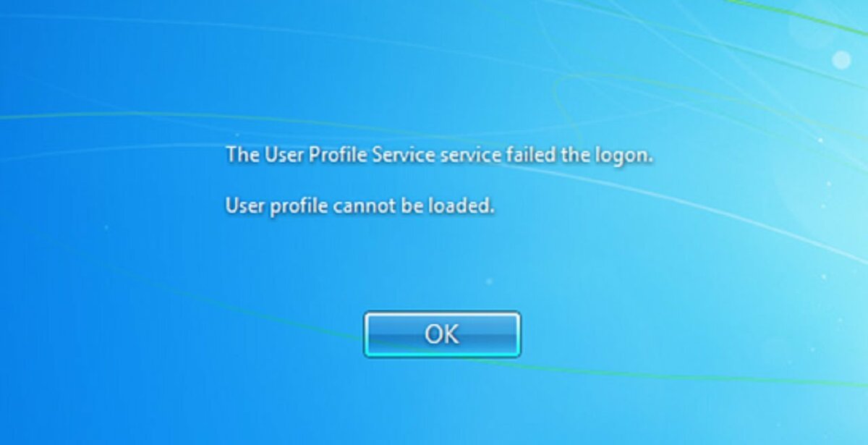Screen dimensions: 868x445
Task: Click the bright light flare in the wallpaper corner
Action: click(841, 59)
